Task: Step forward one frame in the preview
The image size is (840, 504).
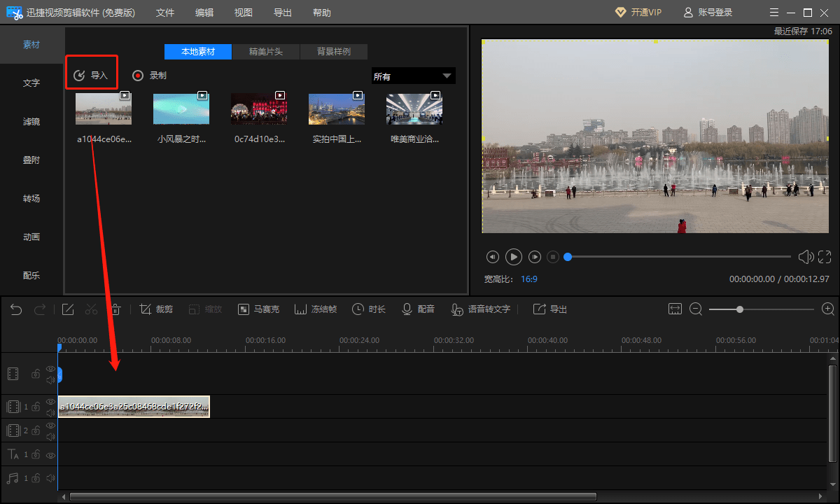Action: (535, 257)
